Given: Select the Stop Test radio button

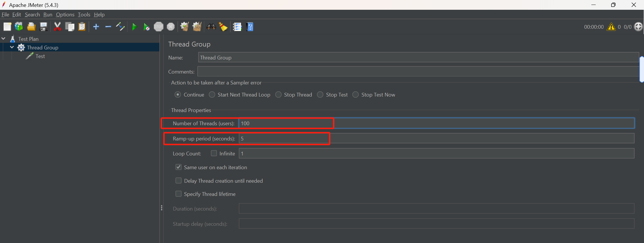Looking at the screenshot, I should (320, 95).
